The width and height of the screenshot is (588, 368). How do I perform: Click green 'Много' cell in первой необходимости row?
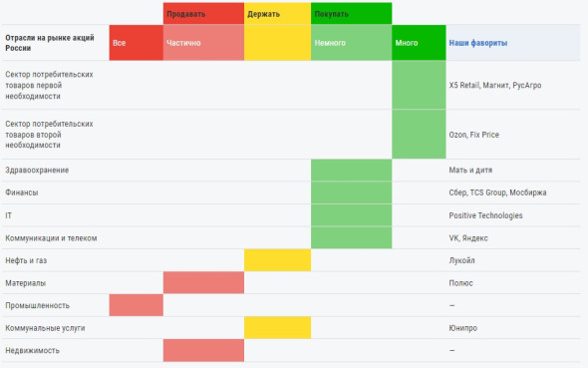coord(419,85)
